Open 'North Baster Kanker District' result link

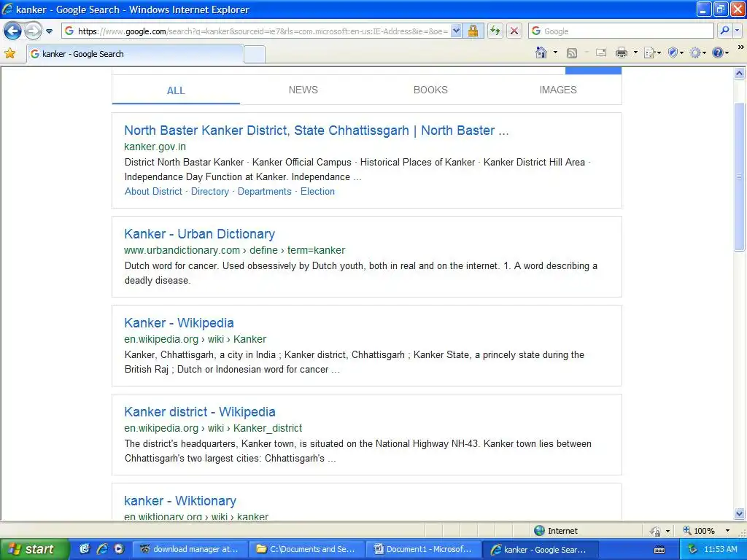[317, 131]
